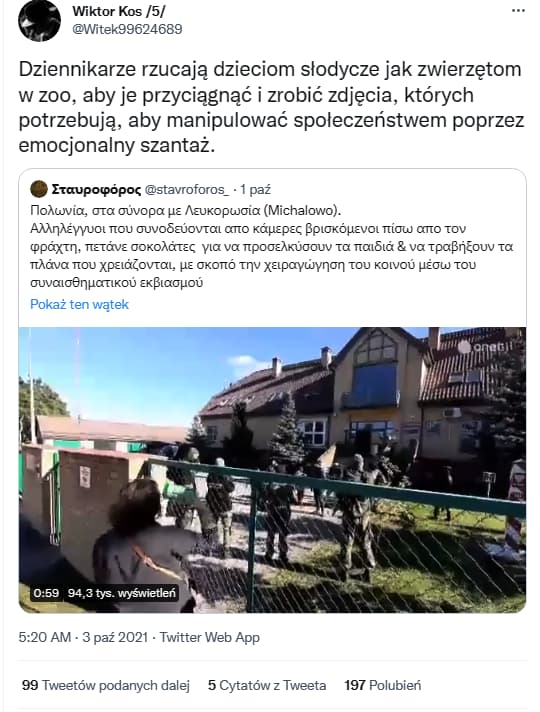Screen dimensions: 540x712
Task: View the 5 Cytatów z Tweeta list
Action: [x=267, y=685]
